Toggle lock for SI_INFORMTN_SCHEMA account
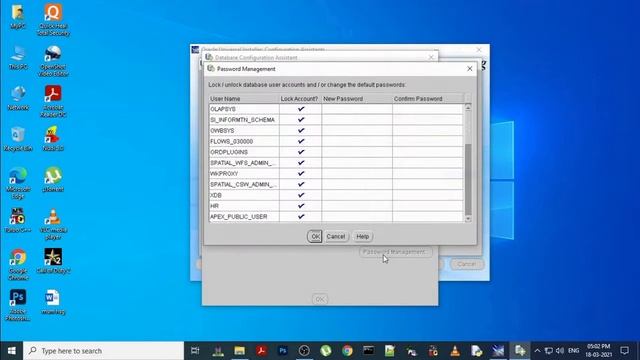 [x=301, y=120]
